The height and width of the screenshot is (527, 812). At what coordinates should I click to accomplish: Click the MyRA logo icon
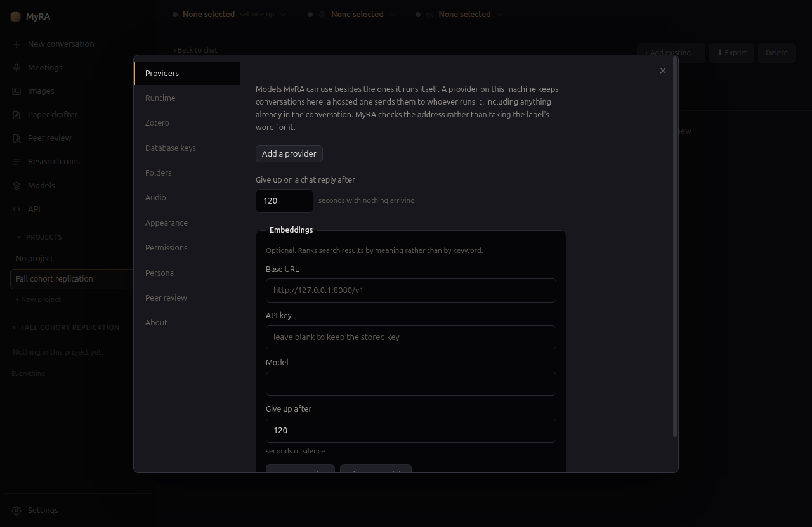click(16, 16)
